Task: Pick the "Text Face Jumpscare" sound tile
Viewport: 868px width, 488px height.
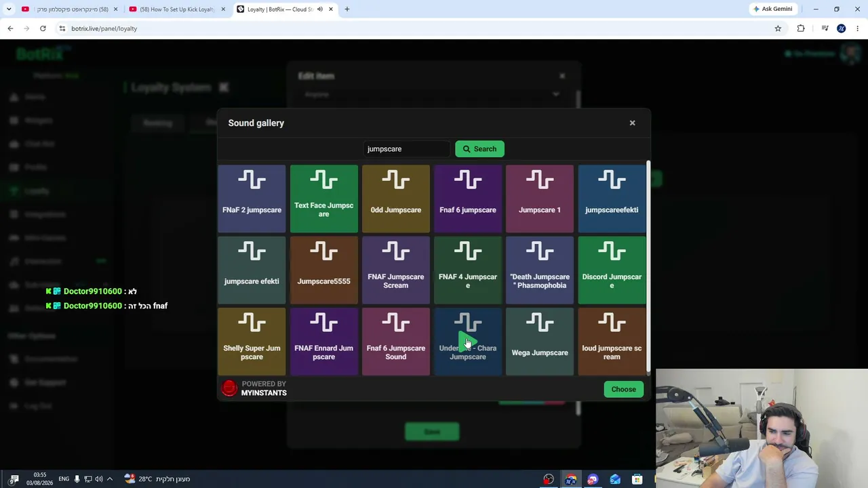Action: pos(324,199)
